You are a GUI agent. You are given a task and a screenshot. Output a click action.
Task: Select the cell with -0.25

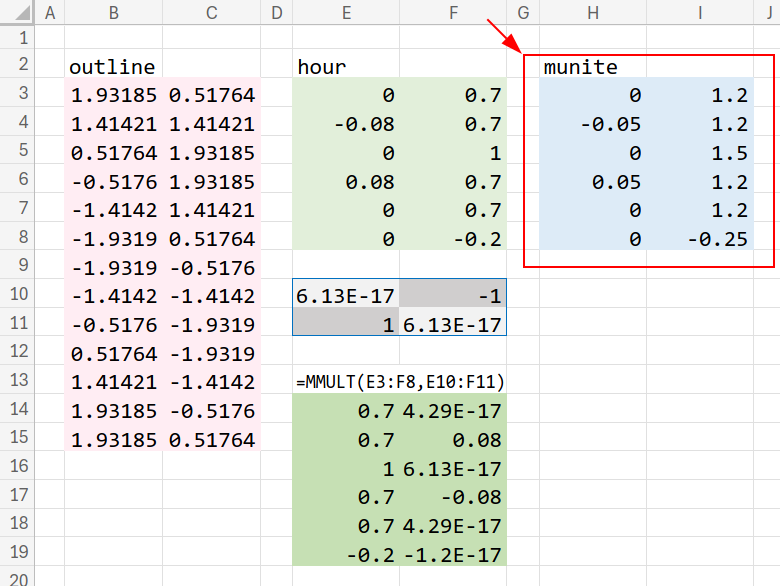[700, 239]
